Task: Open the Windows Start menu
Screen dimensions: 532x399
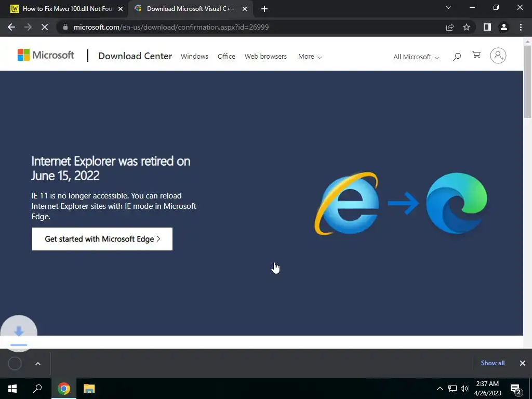Action: click(12, 389)
